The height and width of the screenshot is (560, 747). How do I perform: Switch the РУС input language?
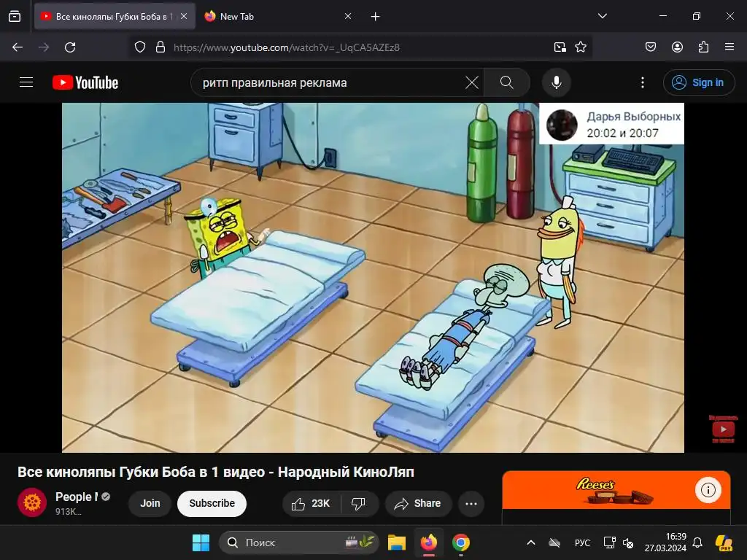(582, 542)
